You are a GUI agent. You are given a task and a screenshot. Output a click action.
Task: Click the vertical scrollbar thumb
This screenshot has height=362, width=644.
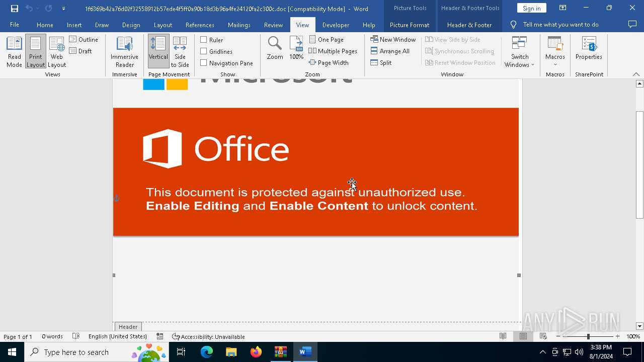639,165
